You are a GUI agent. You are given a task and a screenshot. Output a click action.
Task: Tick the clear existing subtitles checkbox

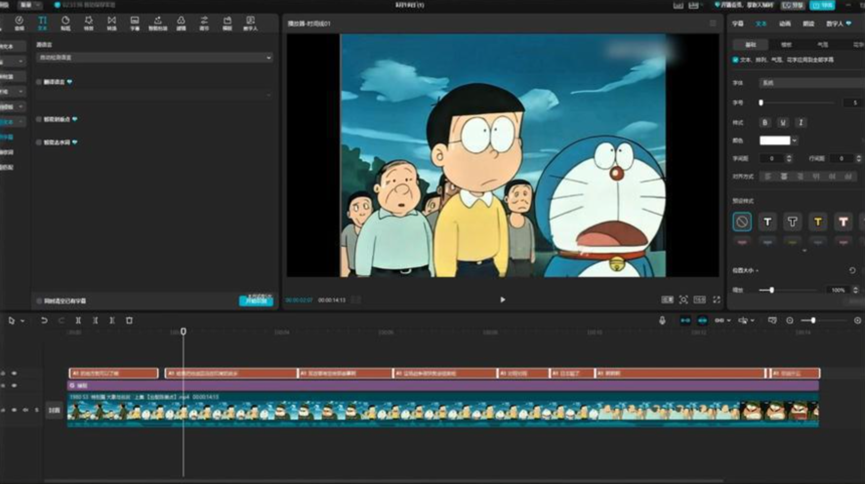39,301
